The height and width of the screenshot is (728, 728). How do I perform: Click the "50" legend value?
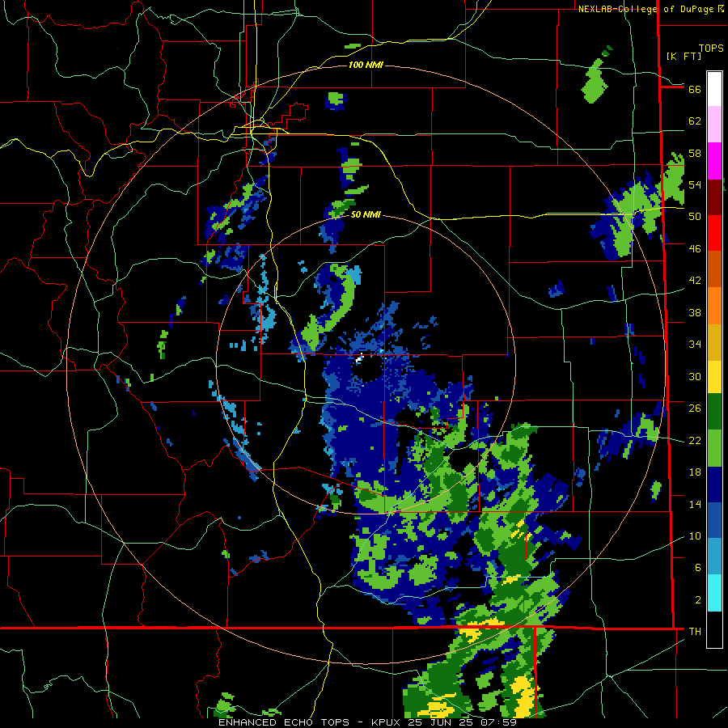click(695, 217)
